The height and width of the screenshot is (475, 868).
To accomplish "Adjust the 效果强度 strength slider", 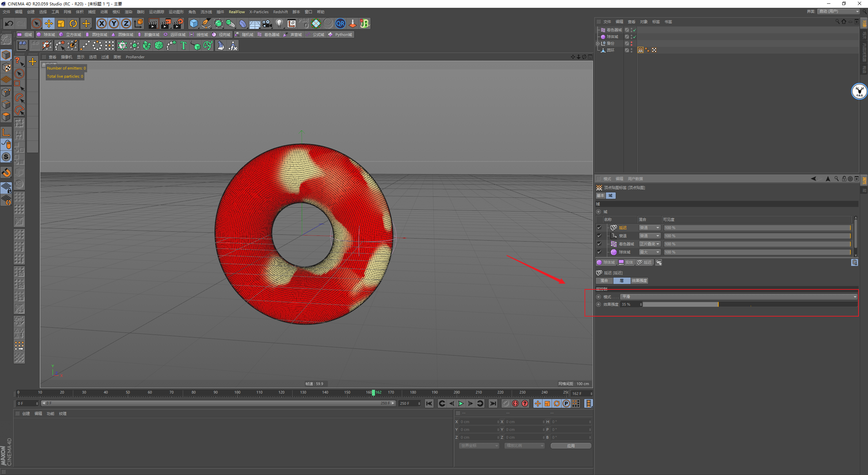I will click(718, 305).
